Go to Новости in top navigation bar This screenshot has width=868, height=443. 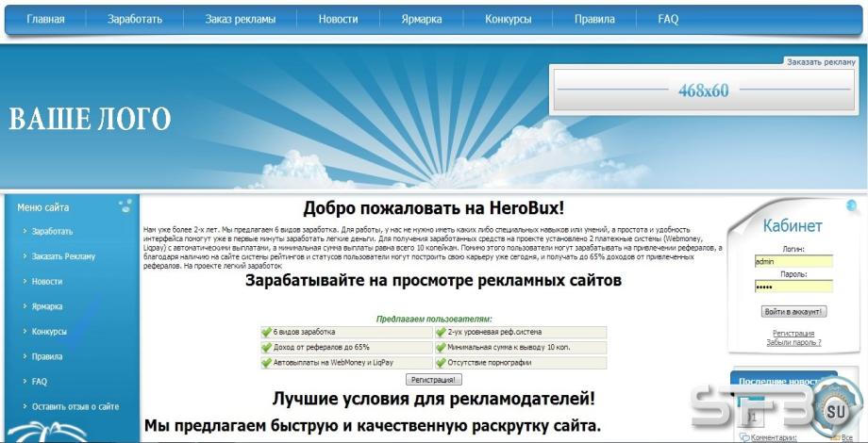pyautogui.click(x=338, y=19)
